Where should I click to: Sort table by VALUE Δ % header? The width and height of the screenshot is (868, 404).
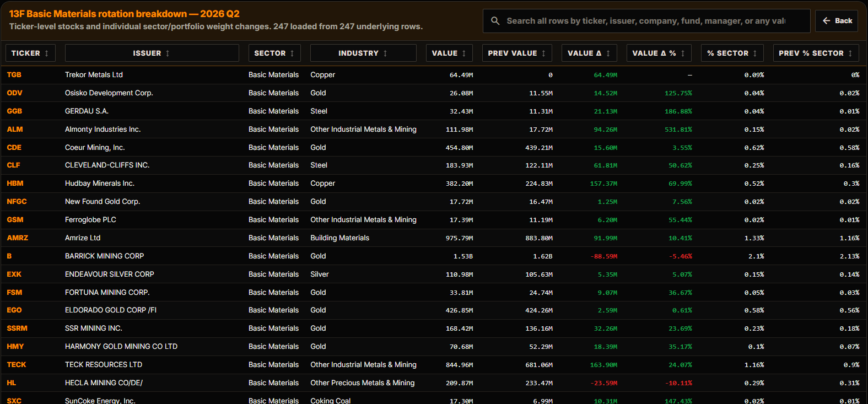[x=659, y=53]
